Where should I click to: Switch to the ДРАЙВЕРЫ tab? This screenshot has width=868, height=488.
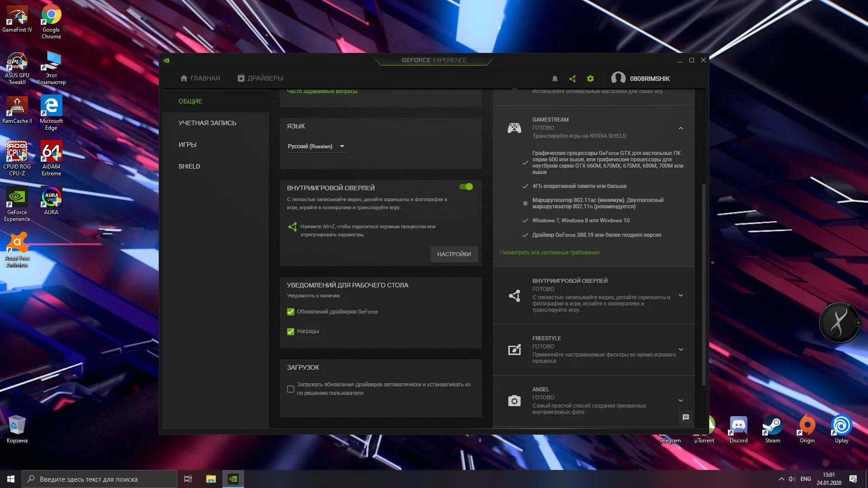click(260, 78)
